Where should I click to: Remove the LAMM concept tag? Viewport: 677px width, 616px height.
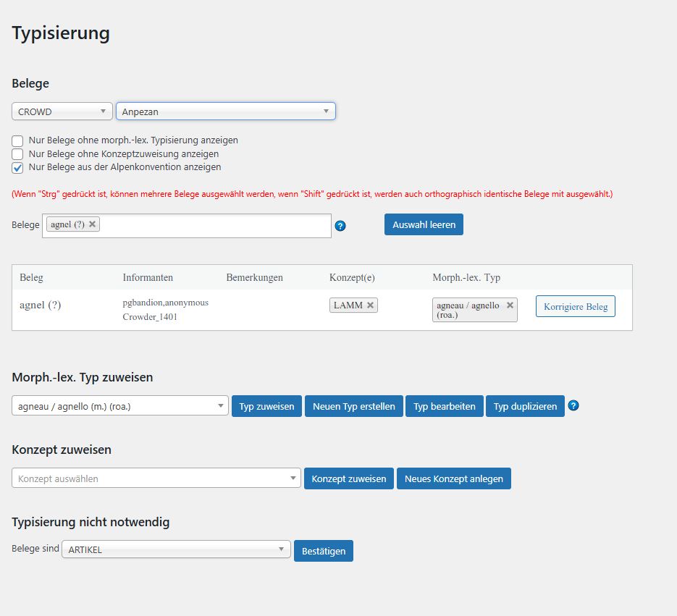[x=370, y=305]
